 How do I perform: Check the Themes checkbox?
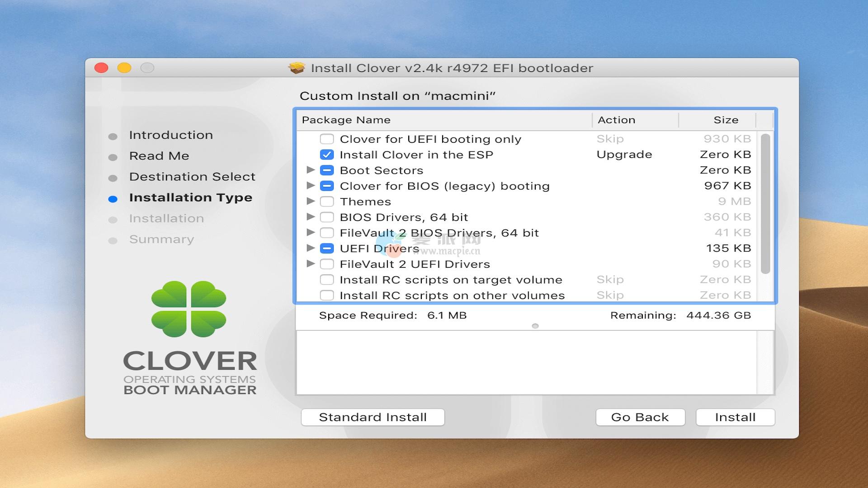327,202
